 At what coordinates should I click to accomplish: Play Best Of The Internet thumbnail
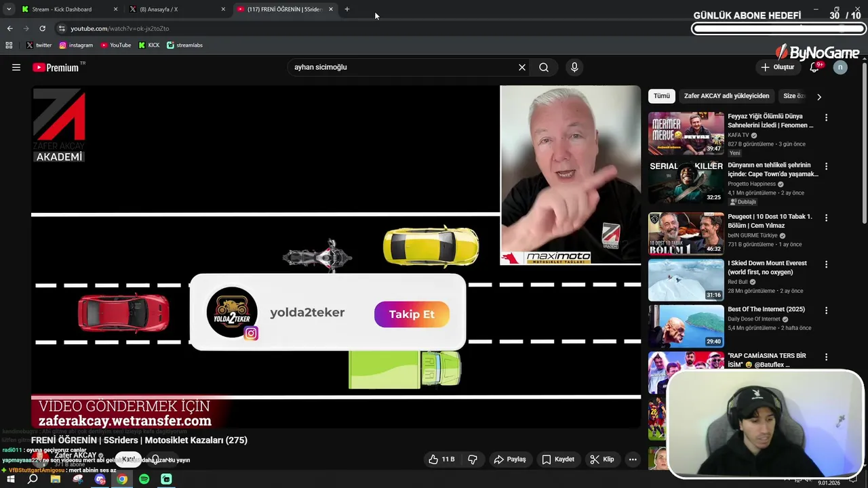pyautogui.click(x=686, y=326)
